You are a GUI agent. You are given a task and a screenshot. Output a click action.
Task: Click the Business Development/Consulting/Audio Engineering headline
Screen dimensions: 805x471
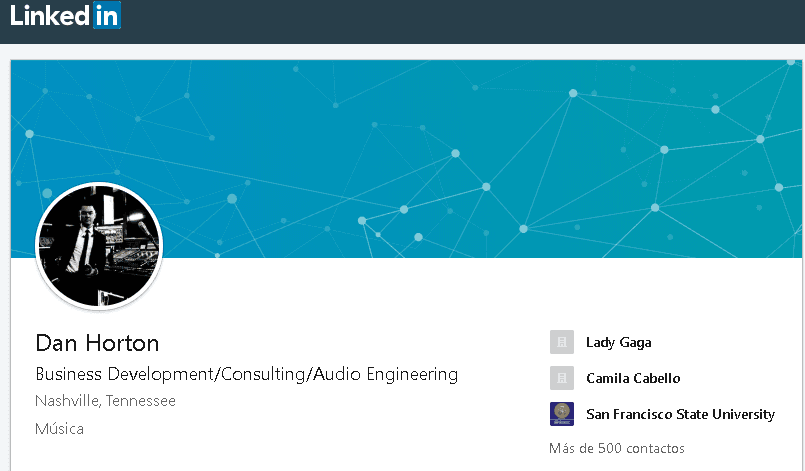tap(246, 374)
